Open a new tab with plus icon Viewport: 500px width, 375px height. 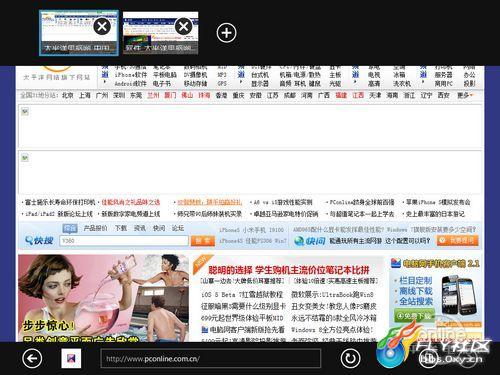click(x=227, y=33)
